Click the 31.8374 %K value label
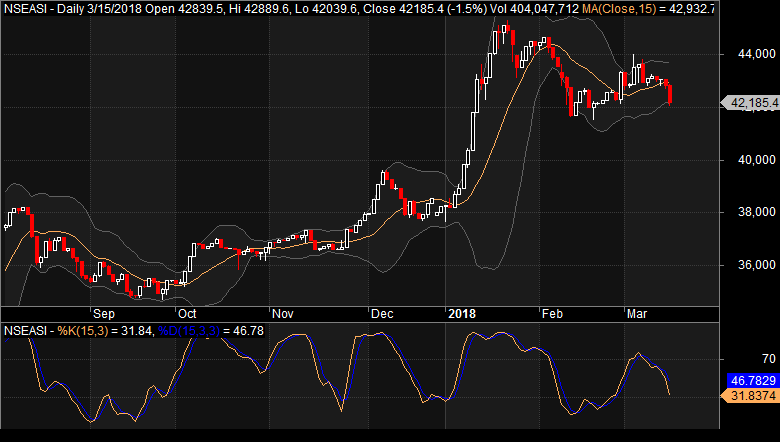 point(751,396)
